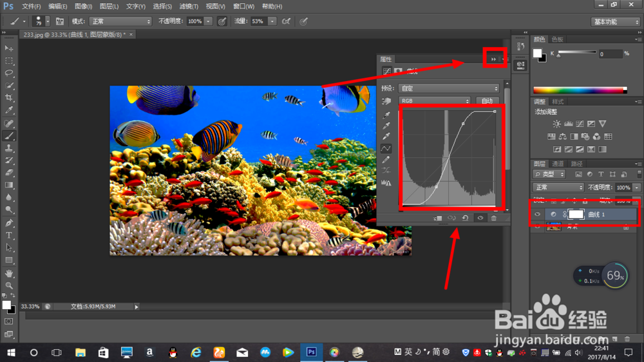Toggle pressure controls size button
The height and width of the screenshot is (362, 644).
303,21
